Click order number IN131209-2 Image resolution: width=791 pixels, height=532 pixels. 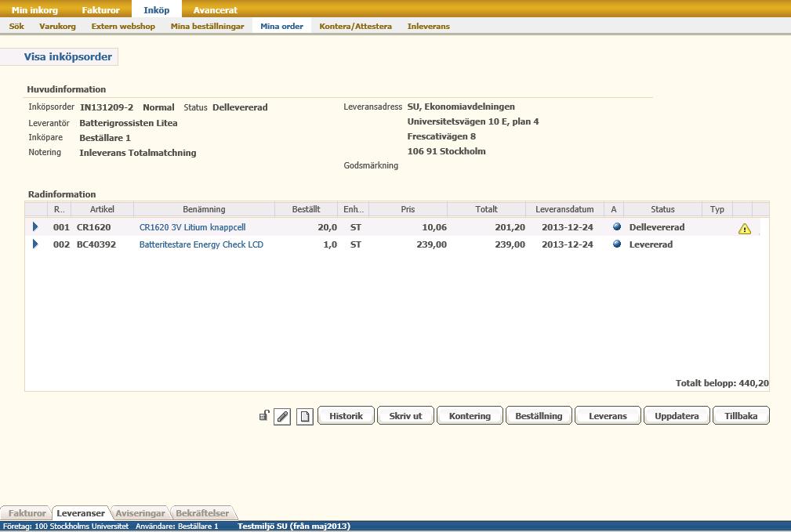(107, 107)
